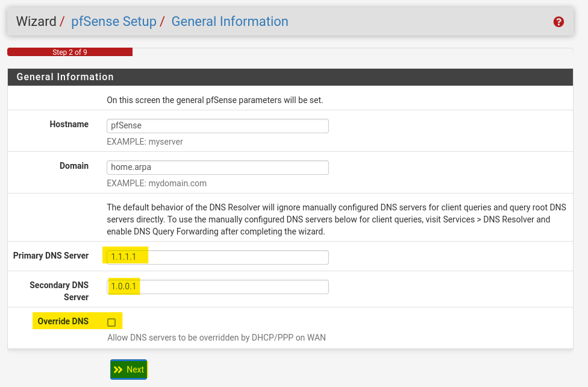Open the pfSense Setup breadcrumb link
Image resolution: width=588 pixels, height=387 pixels.
[114, 21]
